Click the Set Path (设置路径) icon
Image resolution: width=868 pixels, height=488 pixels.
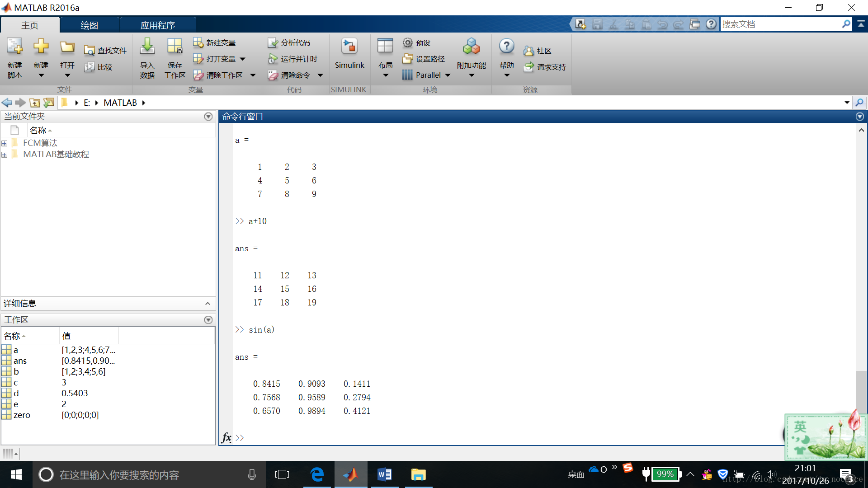coord(408,59)
